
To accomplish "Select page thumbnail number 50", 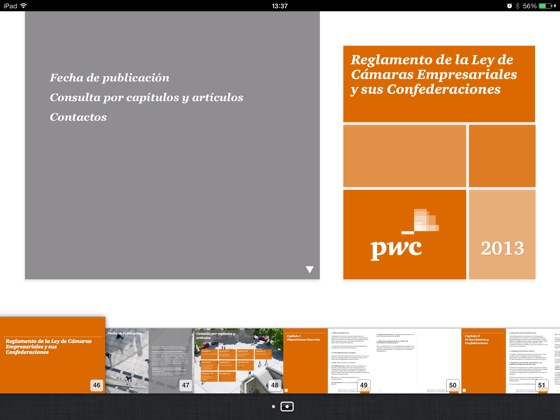I will tap(416, 361).
